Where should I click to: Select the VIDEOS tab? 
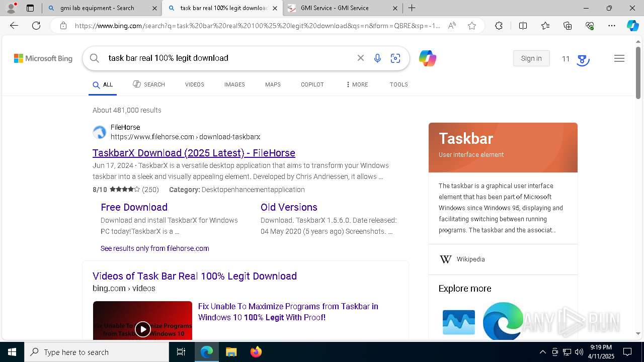coord(194,84)
